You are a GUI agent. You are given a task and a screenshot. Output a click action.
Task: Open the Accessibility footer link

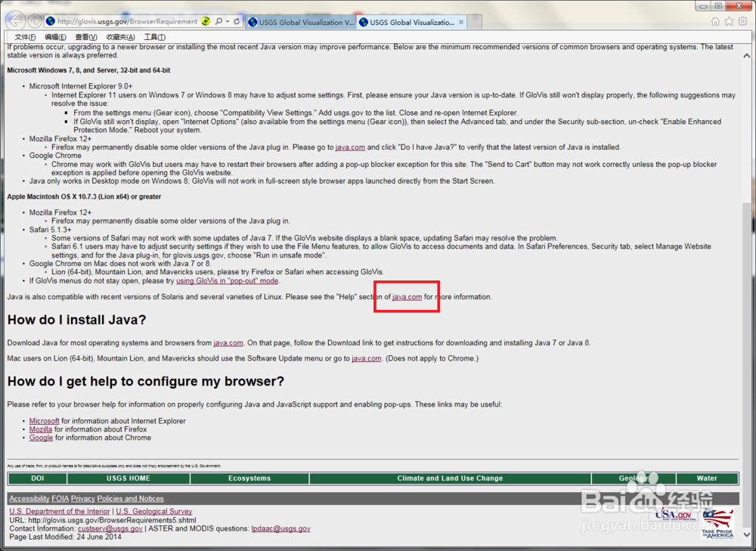point(29,499)
